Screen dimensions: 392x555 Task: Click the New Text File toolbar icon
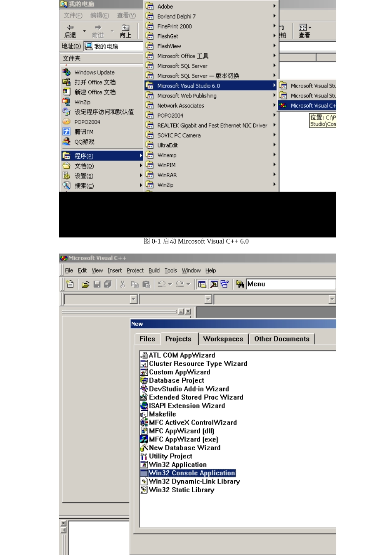pyautogui.click(x=70, y=284)
